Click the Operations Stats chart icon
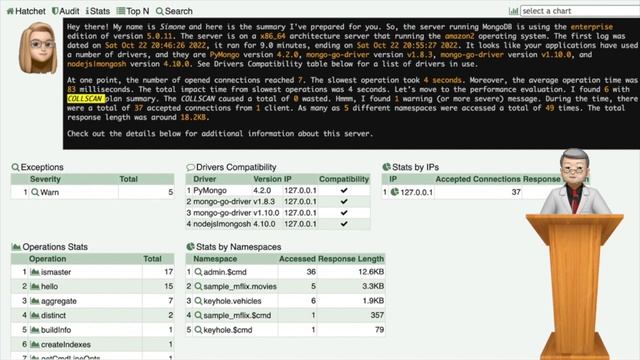 pos(16,247)
